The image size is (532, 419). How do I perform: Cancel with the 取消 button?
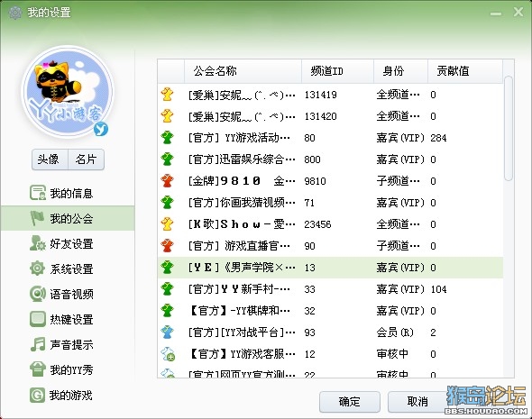tap(417, 402)
